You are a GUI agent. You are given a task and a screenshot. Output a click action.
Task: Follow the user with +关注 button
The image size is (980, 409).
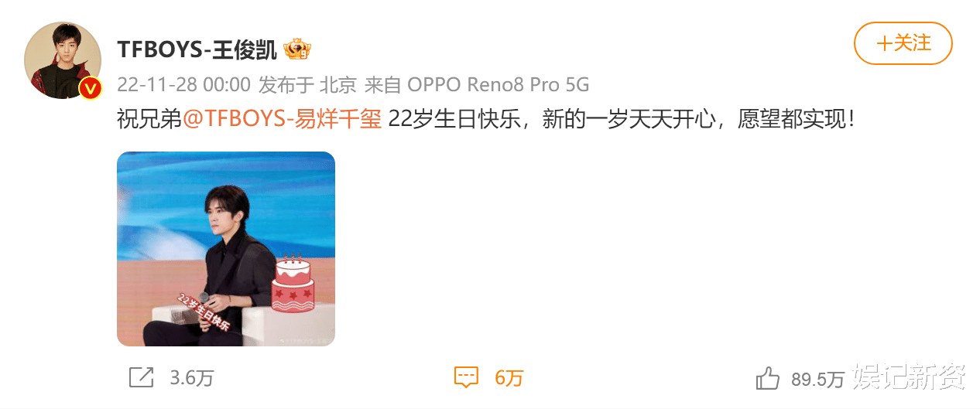[x=903, y=43]
